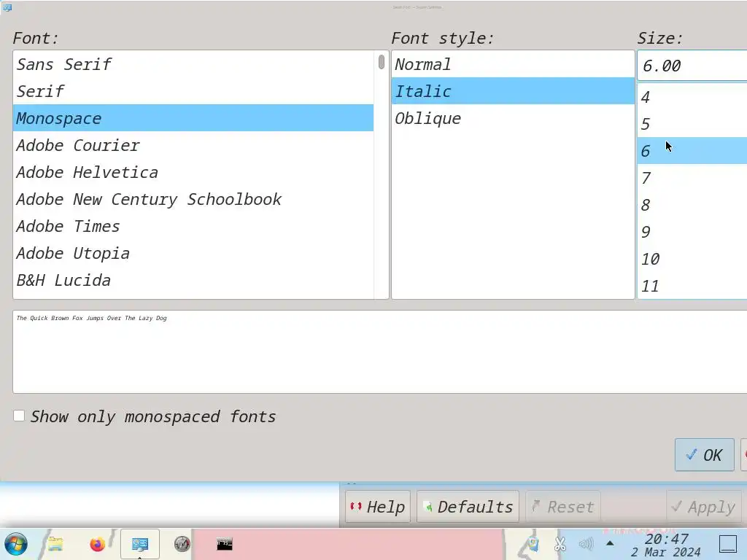Expand hidden system tray icons arrow

(x=610, y=543)
